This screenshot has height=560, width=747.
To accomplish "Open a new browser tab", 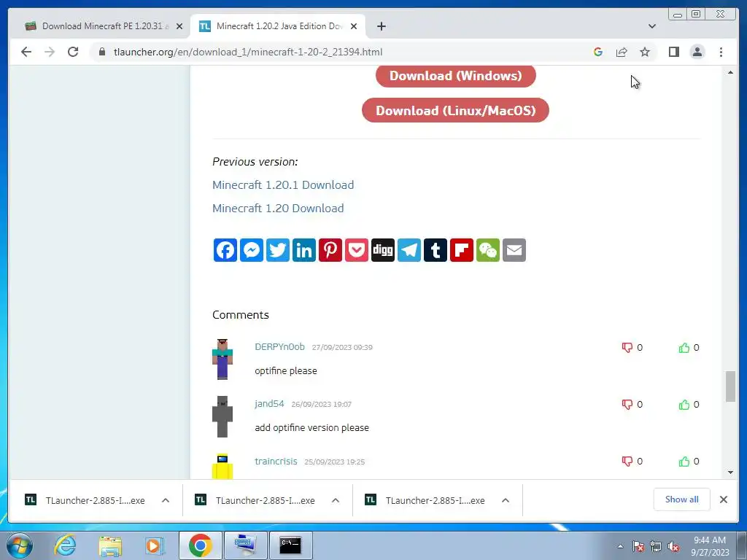I will tap(381, 26).
